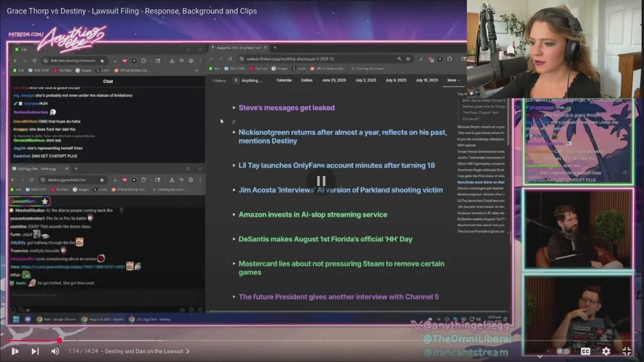This screenshot has width=644, height=362.
Task: Open DGG CHAT bookmark in kick window
Action: pos(38,70)
